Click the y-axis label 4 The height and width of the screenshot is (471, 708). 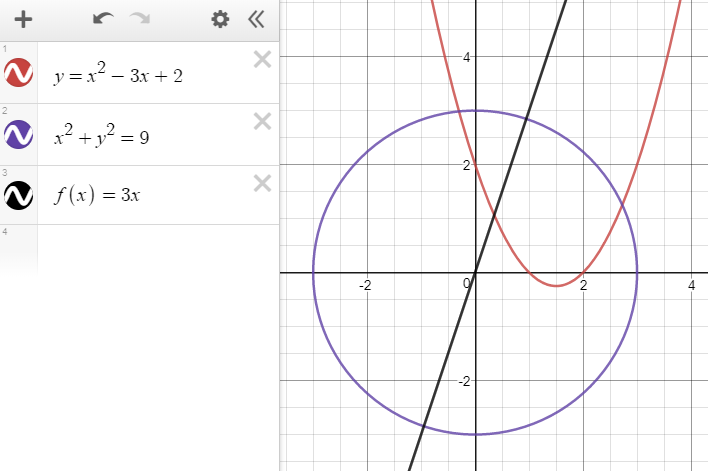(x=466, y=57)
